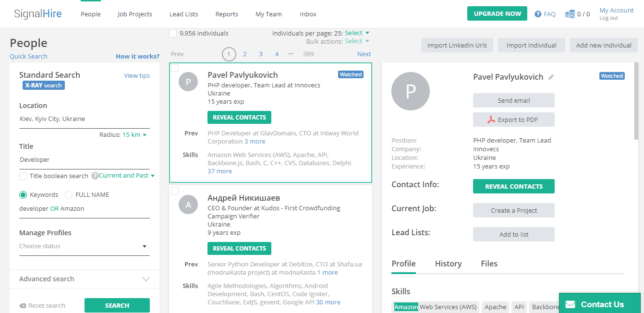The image size is (644, 313).
Task: Open the Choose status dropdown
Action: 84,246
